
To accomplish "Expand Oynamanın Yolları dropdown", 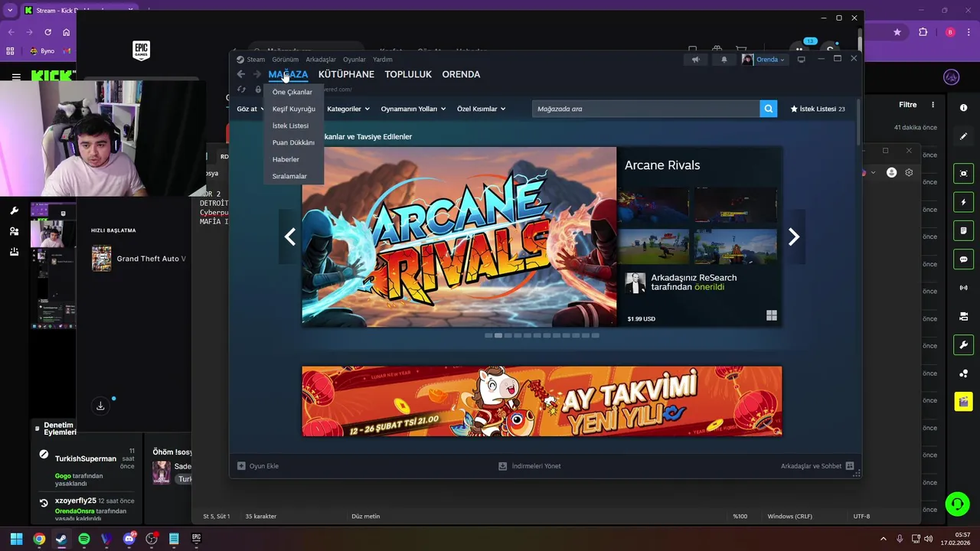I will [x=413, y=109].
